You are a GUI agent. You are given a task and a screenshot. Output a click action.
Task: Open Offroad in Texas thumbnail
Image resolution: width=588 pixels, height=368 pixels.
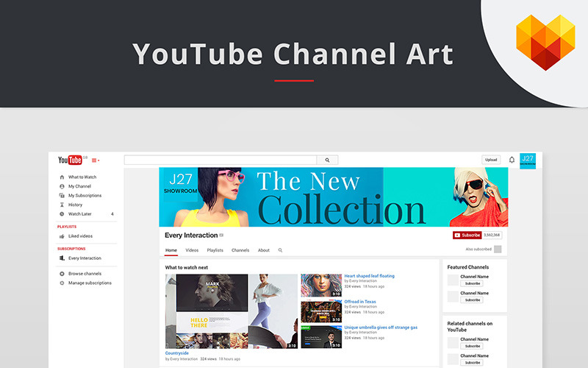click(321, 311)
